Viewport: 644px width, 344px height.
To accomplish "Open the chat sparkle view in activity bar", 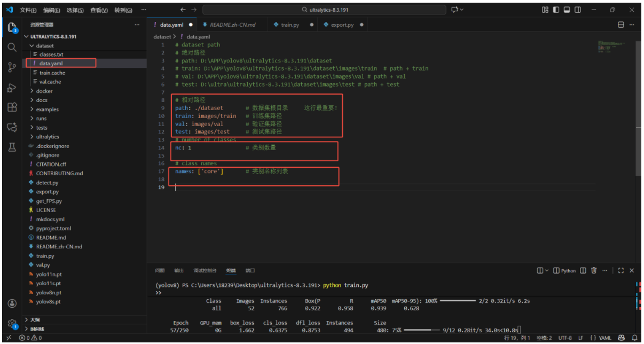I will point(12,127).
